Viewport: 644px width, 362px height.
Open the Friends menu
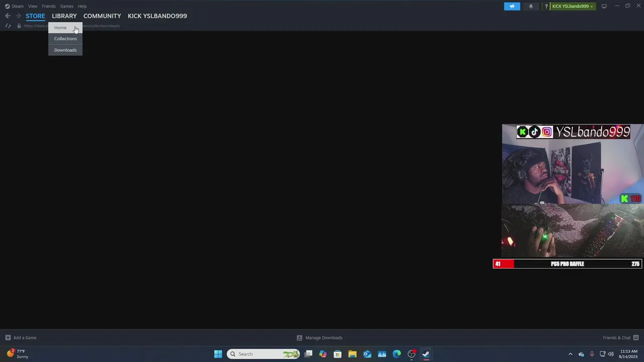click(x=49, y=6)
